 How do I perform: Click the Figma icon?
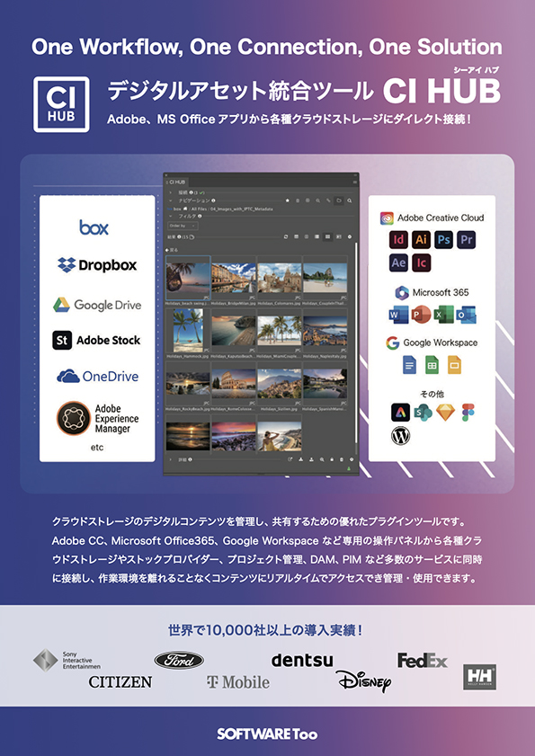[468, 413]
